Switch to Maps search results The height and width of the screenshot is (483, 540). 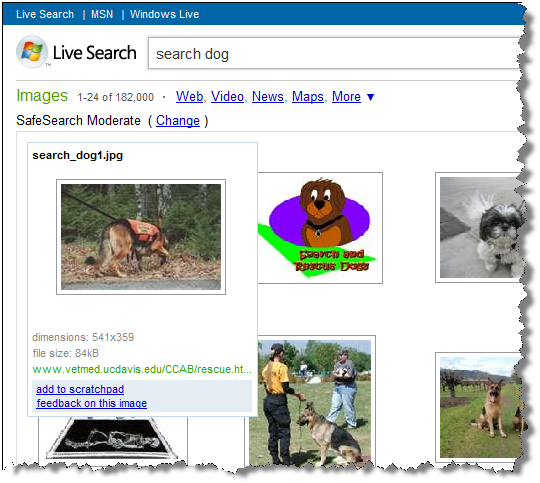[308, 96]
